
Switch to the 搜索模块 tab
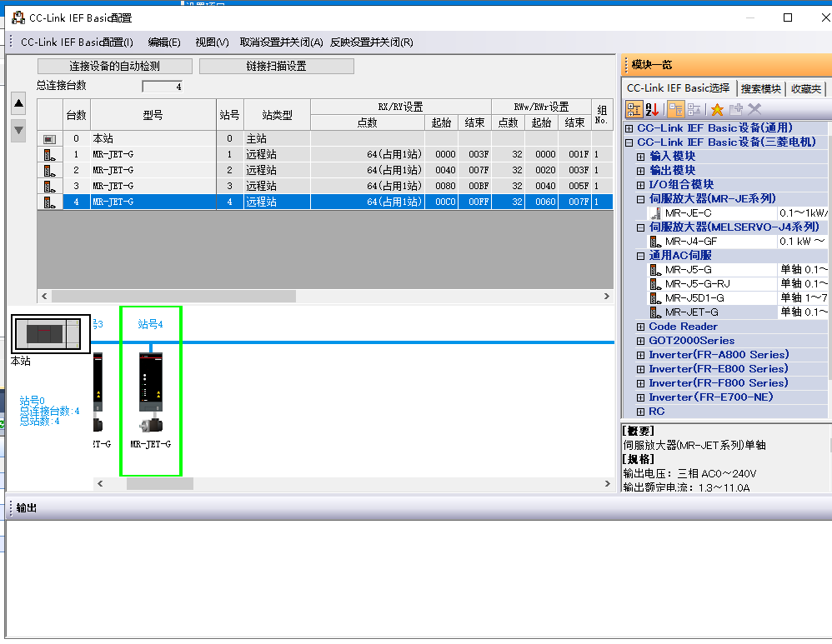pyautogui.click(x=760, y=88)
